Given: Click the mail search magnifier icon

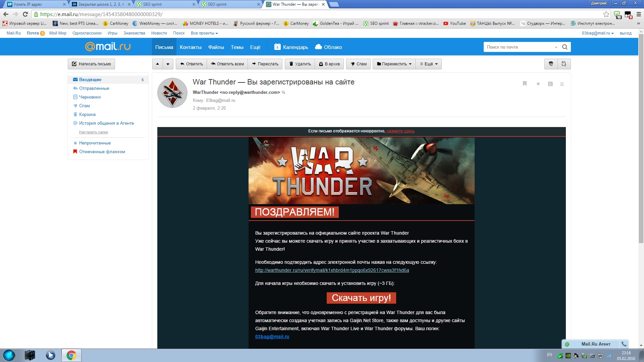Looking at the screenshot, I should tap(565, 47).
